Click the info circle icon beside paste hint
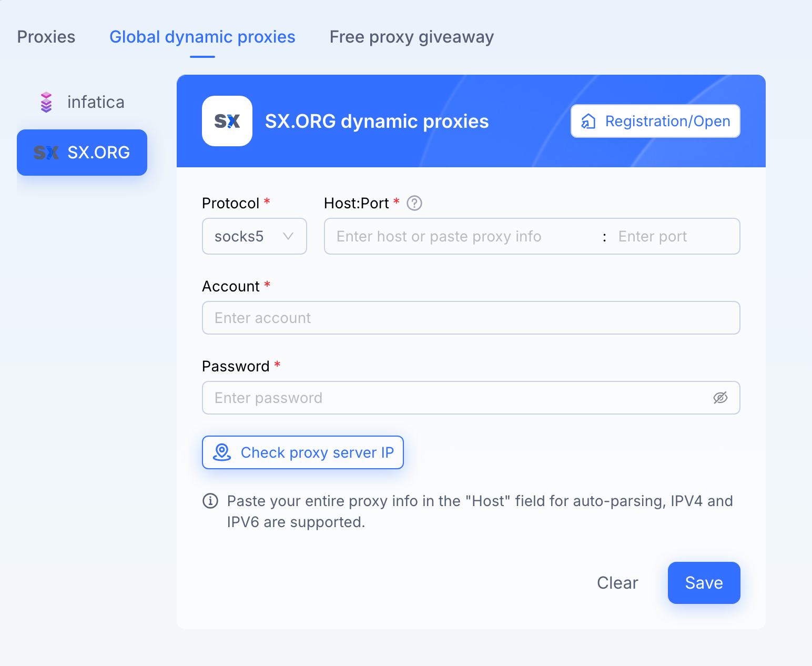Viewport: 812px width, 666px height. [210, 501]
